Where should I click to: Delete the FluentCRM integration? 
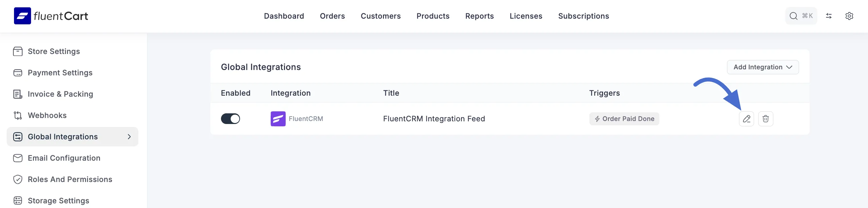coord(766,119)
